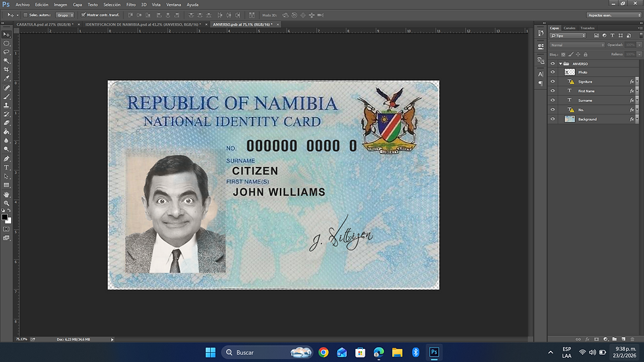The image size is (644, 362).
Task: Open the Normal blend mode dropdown
Action: click(577, 45)
